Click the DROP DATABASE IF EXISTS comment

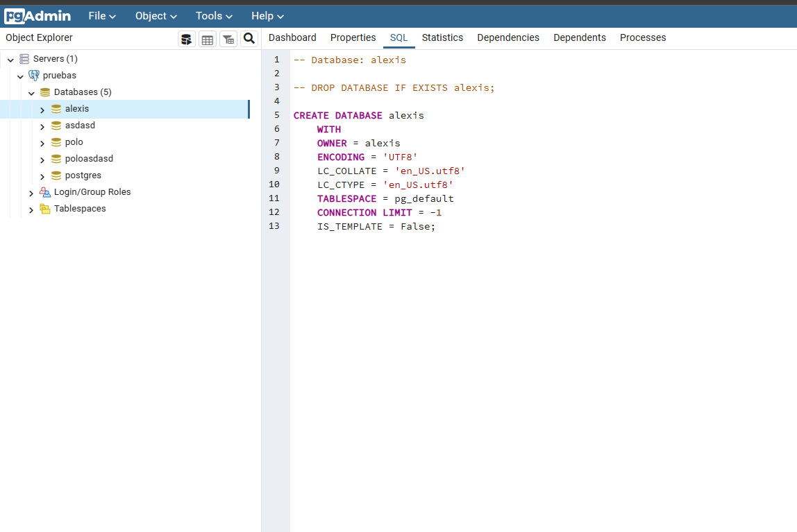click(394, 88)
